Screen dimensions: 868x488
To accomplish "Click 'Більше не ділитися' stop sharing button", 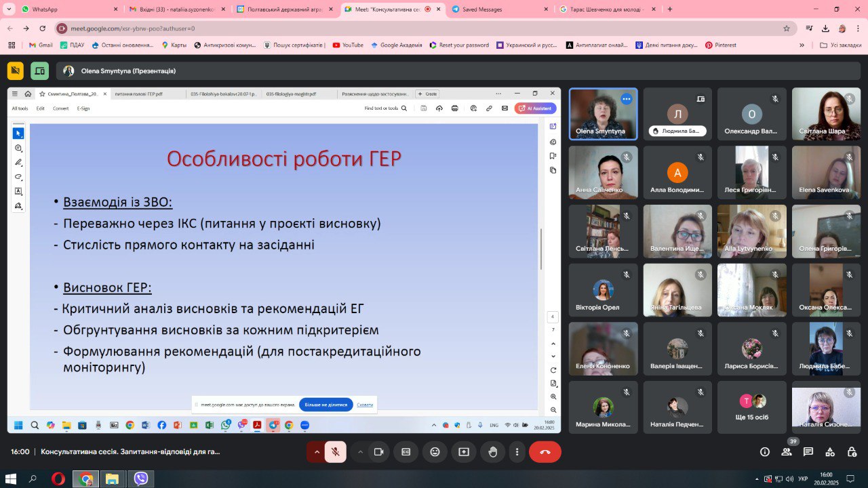I will point(326,405).
